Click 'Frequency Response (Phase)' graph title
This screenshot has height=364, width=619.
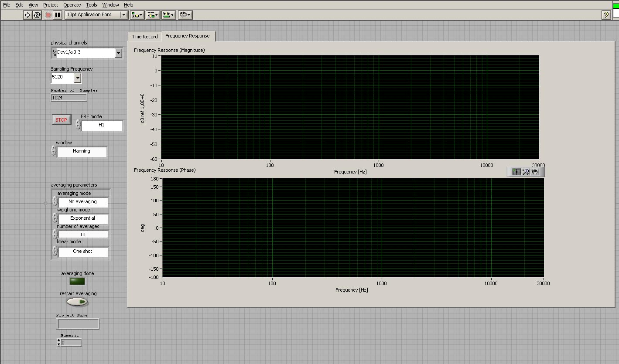click(x=164, y=170)
